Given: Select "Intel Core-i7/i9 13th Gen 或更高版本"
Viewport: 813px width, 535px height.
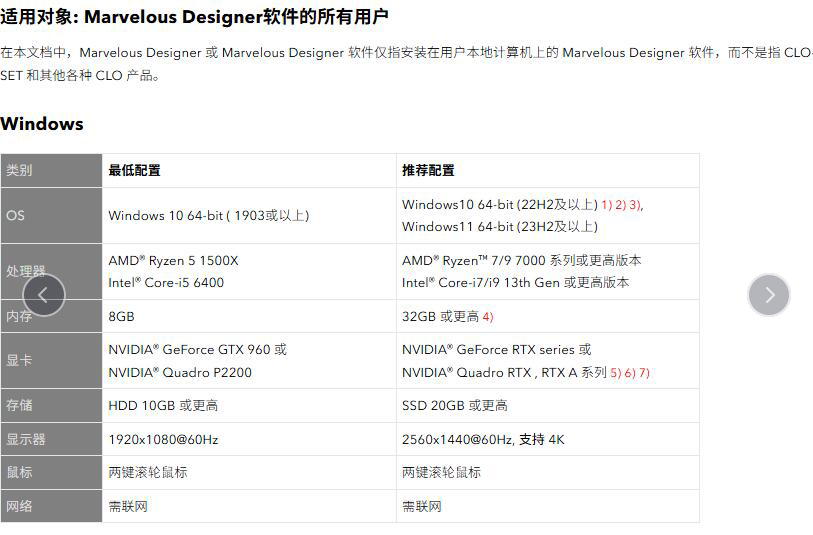Looking at the screenshot, I should click(515, 283).
